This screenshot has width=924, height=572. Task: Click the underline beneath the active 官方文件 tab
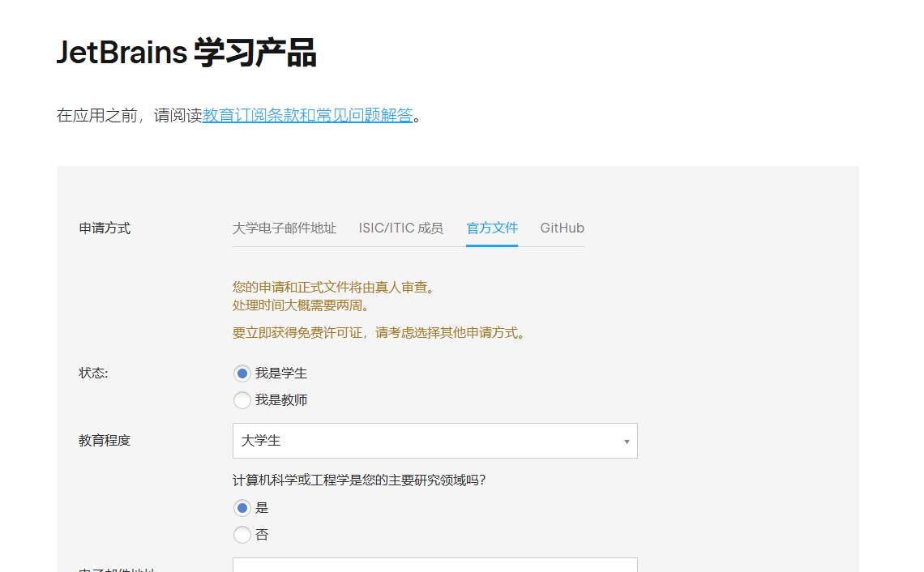(492, 245)
